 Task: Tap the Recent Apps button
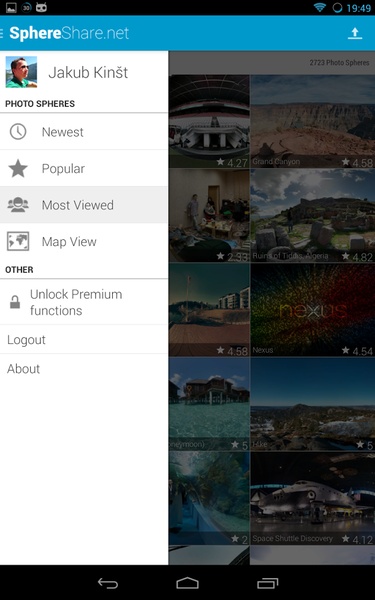[267, 583]
